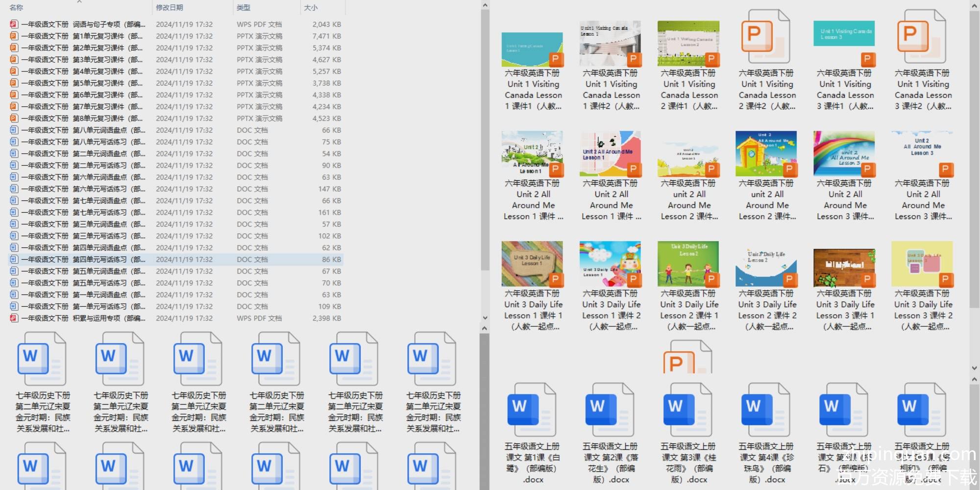
Task: Select file name 第一单元词语盘点 in the list
Action: coord(83,294)
